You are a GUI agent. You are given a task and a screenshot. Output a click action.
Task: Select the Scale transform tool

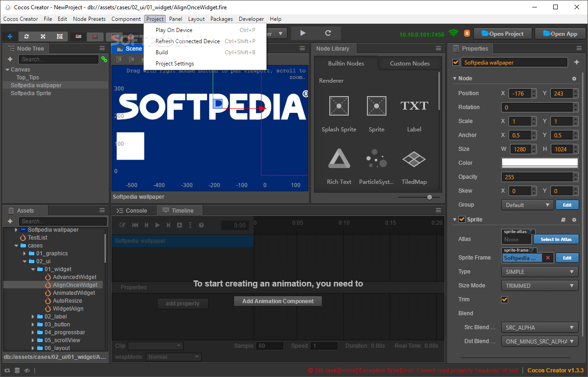pos(43,36)
